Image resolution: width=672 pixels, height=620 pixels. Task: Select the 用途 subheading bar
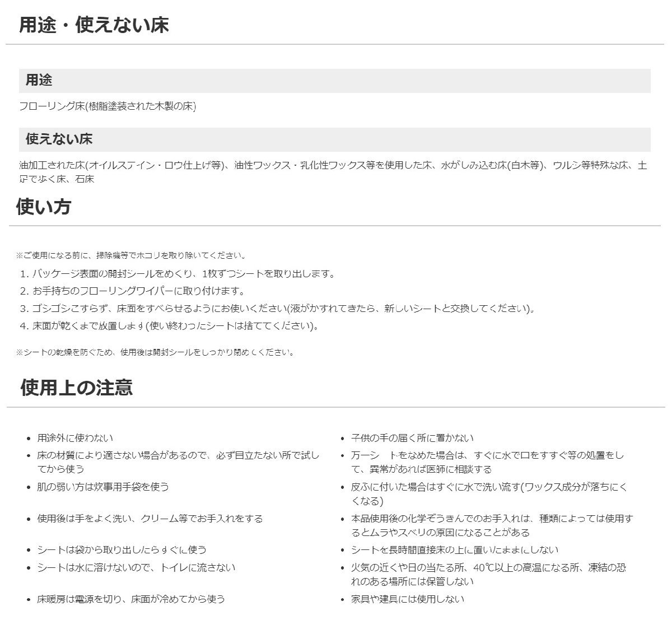[335, 81]
